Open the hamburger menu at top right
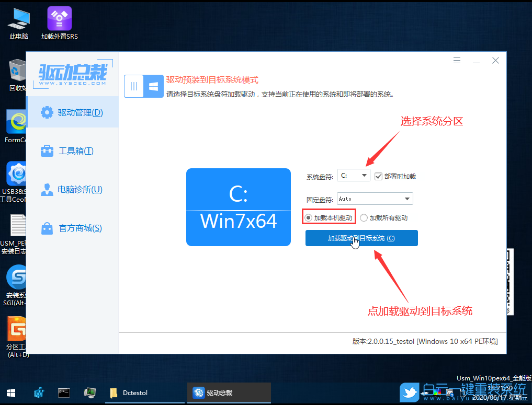The width and height of the screenshot is (532, 405). coord(457,60)
